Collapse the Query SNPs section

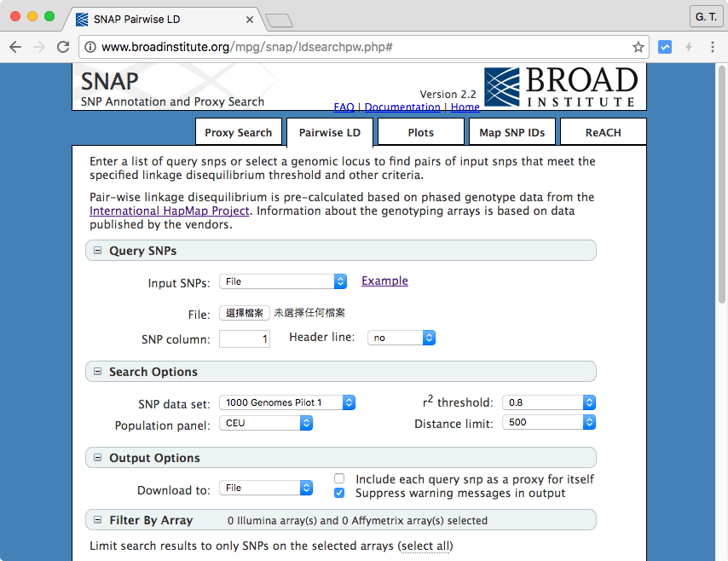coord(97,251)
